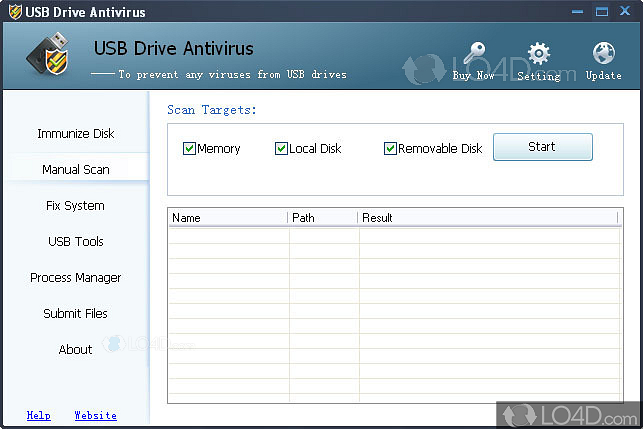Open the Fix System section
Viewport: 643px width, 429px height.
tap(75, 206)
